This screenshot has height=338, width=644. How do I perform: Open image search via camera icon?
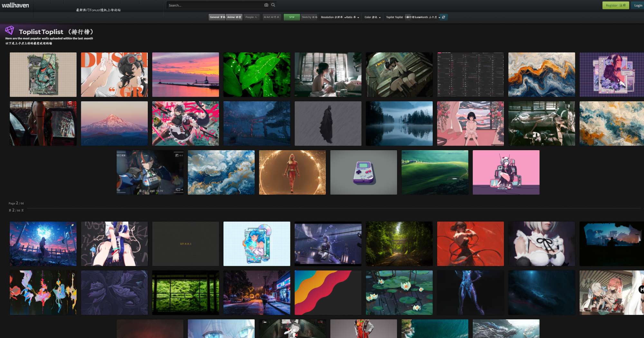tap(266, 5)
